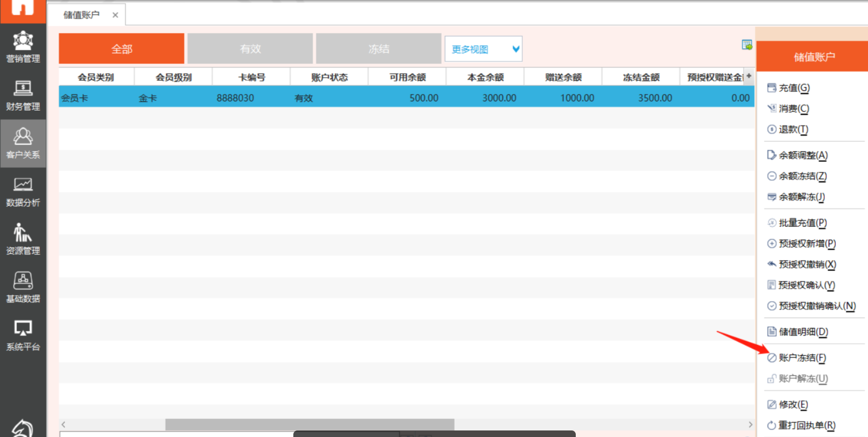
Task: Open 财务管理 module icon
Action: click(23, 95)
